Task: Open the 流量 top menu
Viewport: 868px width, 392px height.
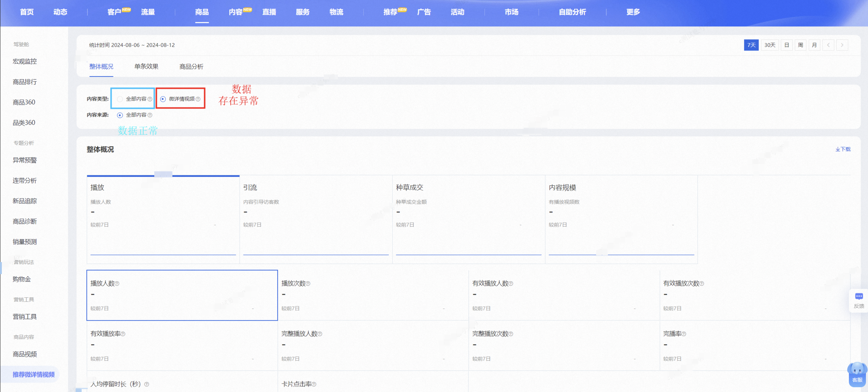Action: (x=148, y=12)
